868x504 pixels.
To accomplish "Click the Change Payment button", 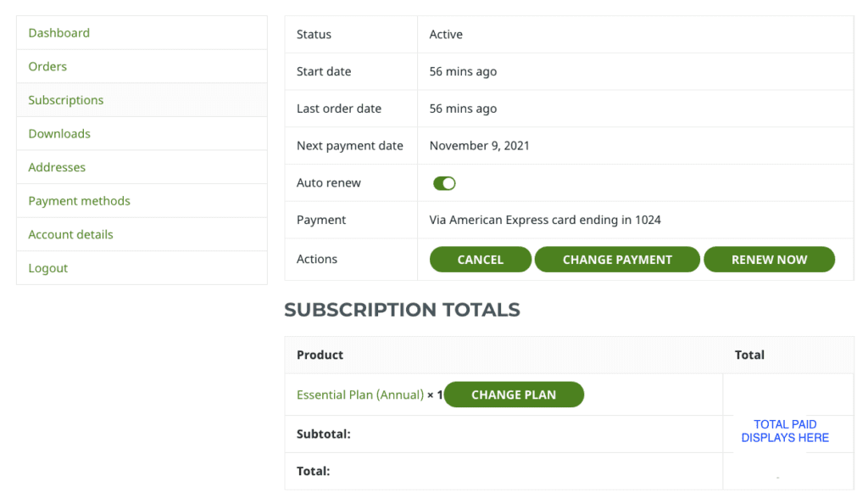I will point(617,260).
